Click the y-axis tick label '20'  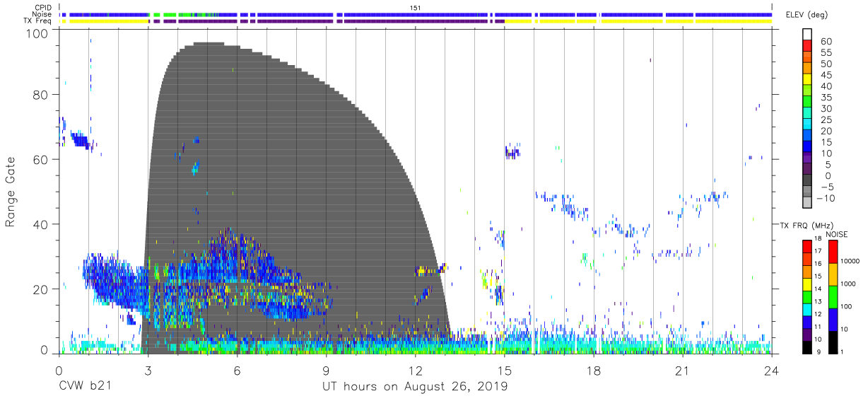(x=42, y=289)
